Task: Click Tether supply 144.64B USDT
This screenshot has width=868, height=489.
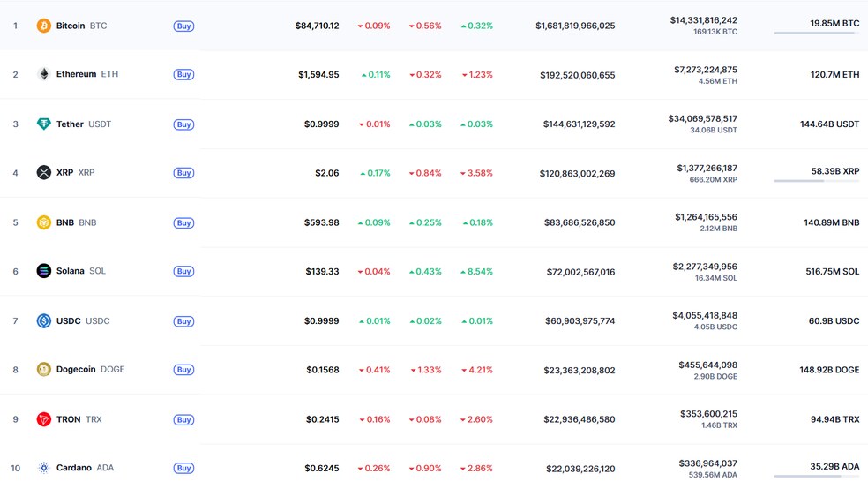Action: pyautogui.click(x=830, y=124)
